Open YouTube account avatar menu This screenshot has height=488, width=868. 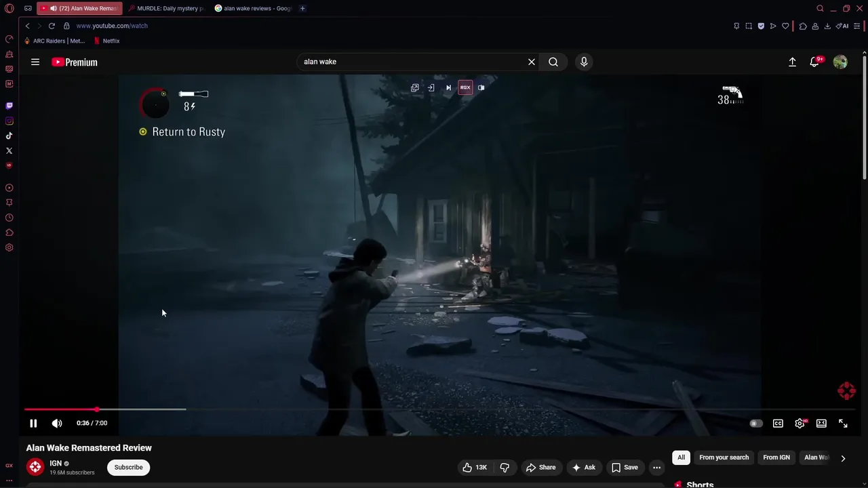840,62
